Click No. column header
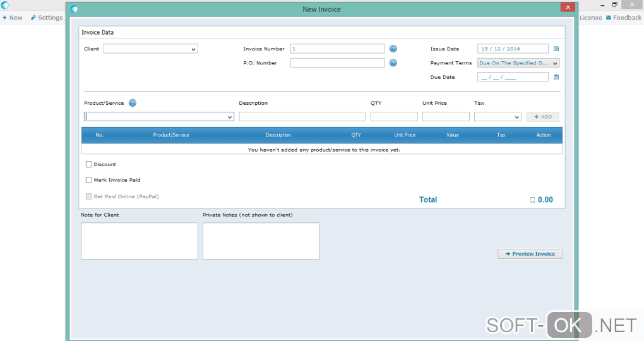The image size is (644, 341). pyautogui.click(x=99, y=135)
